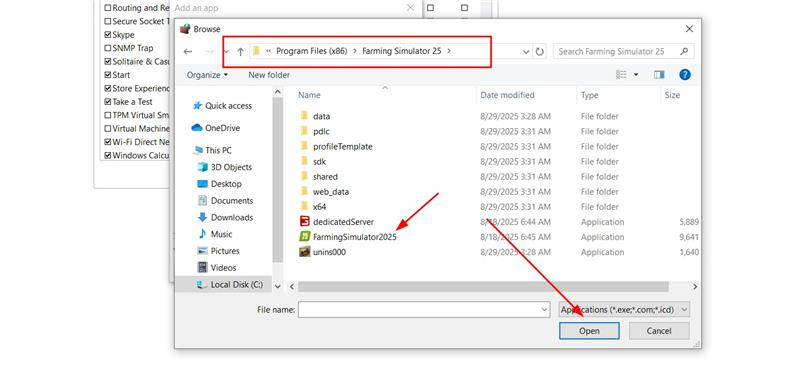Uncheck the Solitaire & Casual checkbox
This screenshot has height=375, width=800.
pos(108,61)
